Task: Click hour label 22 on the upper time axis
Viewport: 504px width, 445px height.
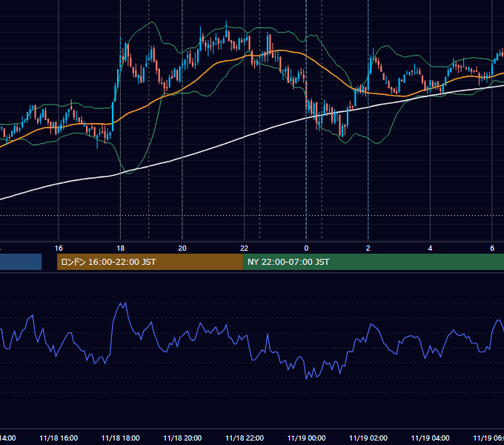Action: pos(245,248)
